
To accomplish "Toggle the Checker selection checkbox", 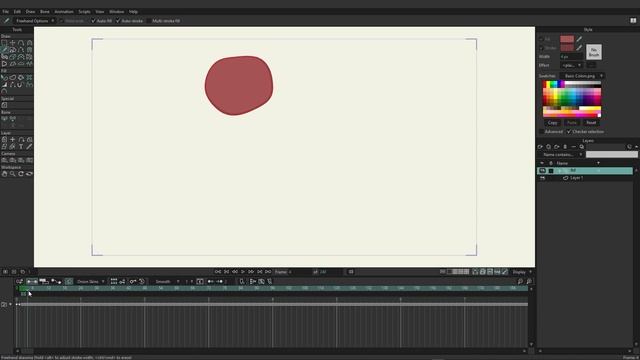I will click(x=569, y=131).
